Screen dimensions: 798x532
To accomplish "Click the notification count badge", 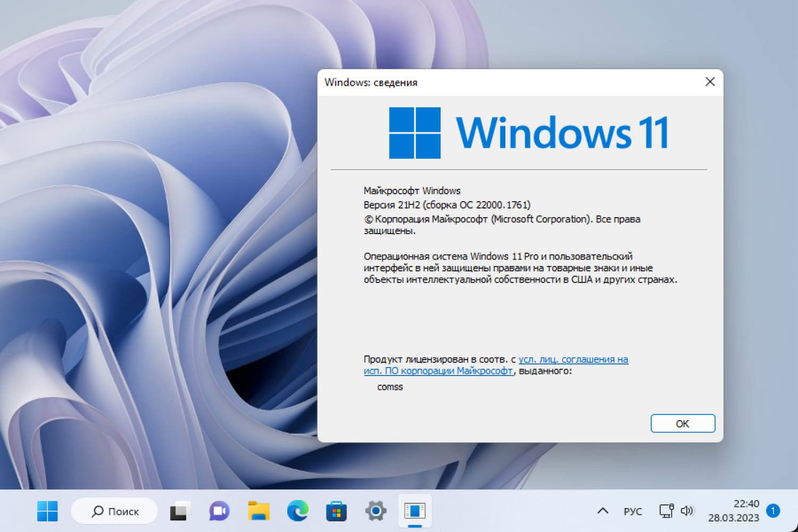I will (x=773, y=511).
